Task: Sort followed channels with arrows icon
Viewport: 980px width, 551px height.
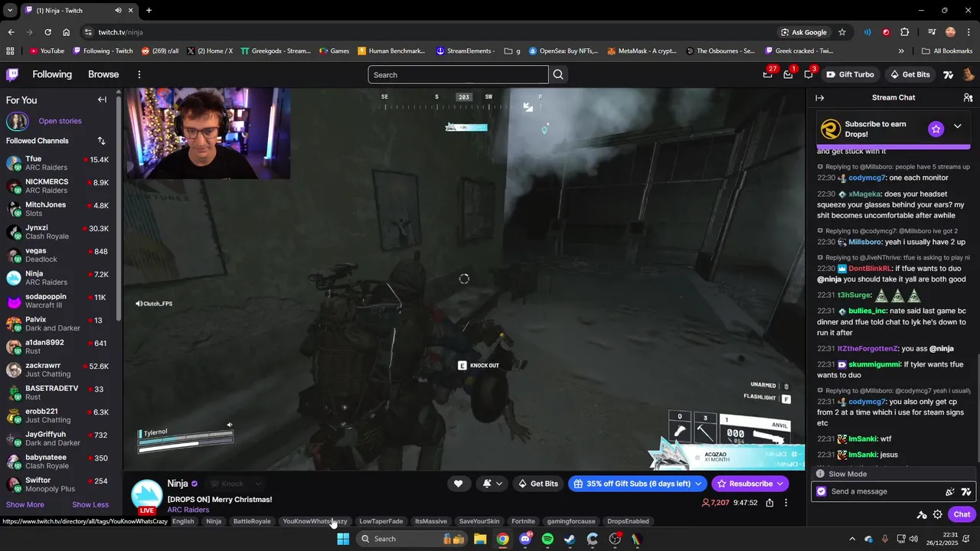Action: click(x=101, y=141)
